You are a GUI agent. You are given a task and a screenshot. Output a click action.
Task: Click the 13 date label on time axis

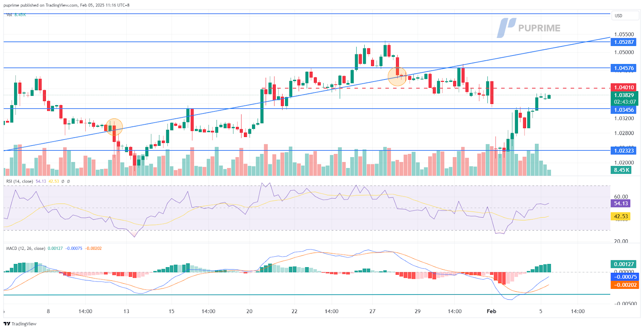(x=126, y=311)
